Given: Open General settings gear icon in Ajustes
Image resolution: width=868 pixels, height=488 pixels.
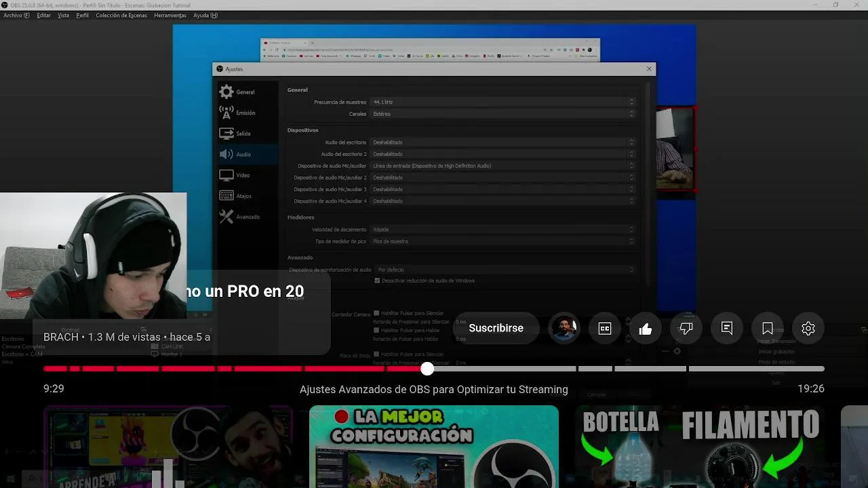Looking at the screenshot, I should pos(226,91).
